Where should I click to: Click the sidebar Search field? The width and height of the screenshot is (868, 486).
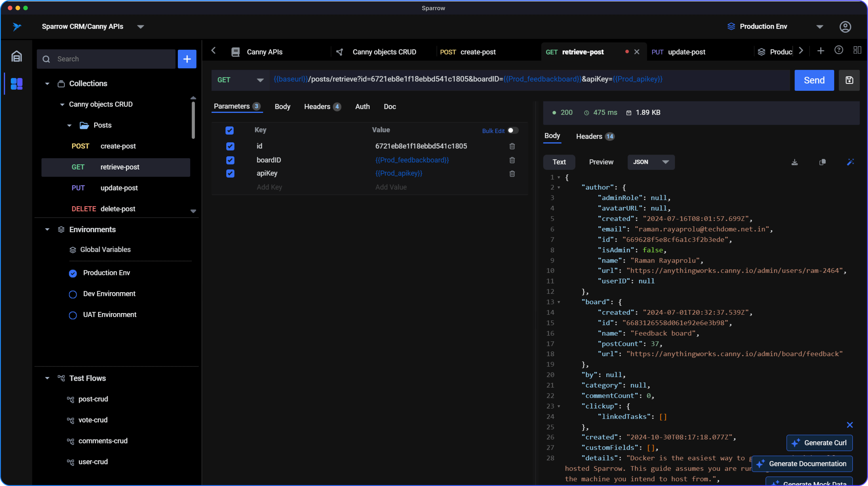click(x=106, y=59)
